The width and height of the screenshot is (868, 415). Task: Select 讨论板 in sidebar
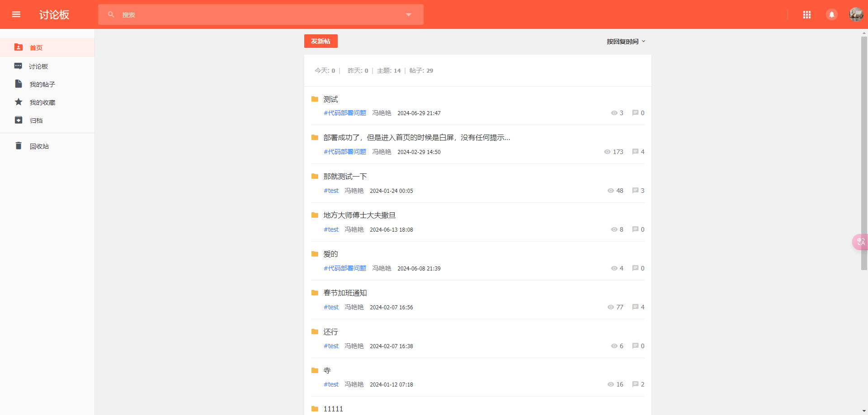click(47, 66)
